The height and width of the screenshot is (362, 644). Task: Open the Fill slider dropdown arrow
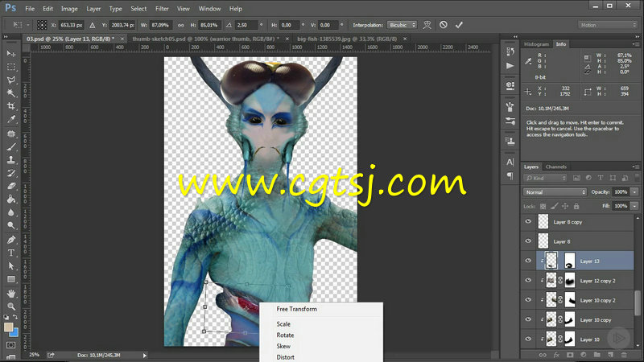pyautogui.click(x=634, y=206)
